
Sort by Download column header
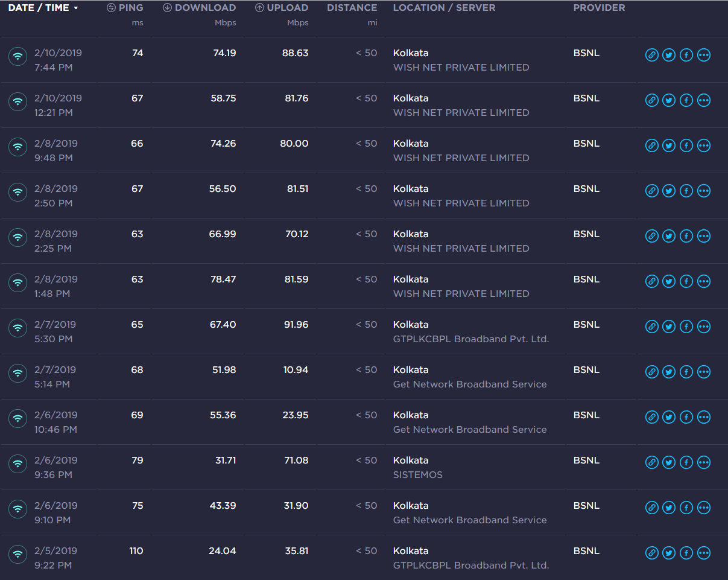pyautogui.click(x=199, y=8)
